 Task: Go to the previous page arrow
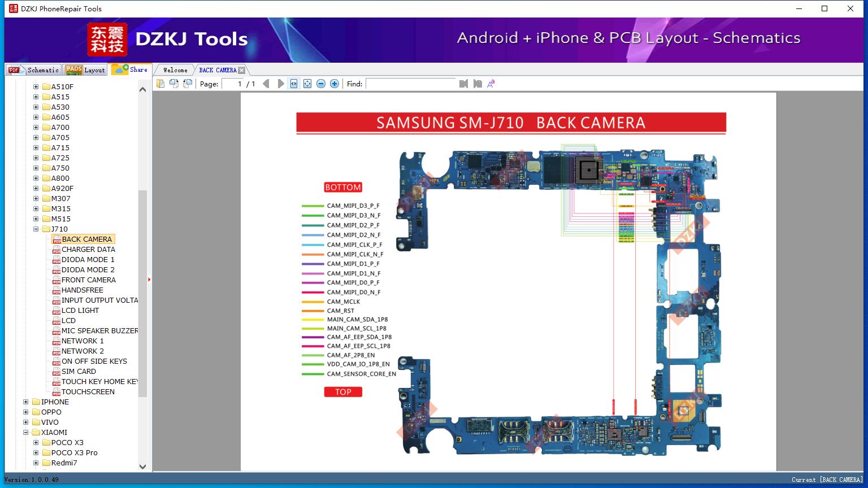[x=266, y=84]
